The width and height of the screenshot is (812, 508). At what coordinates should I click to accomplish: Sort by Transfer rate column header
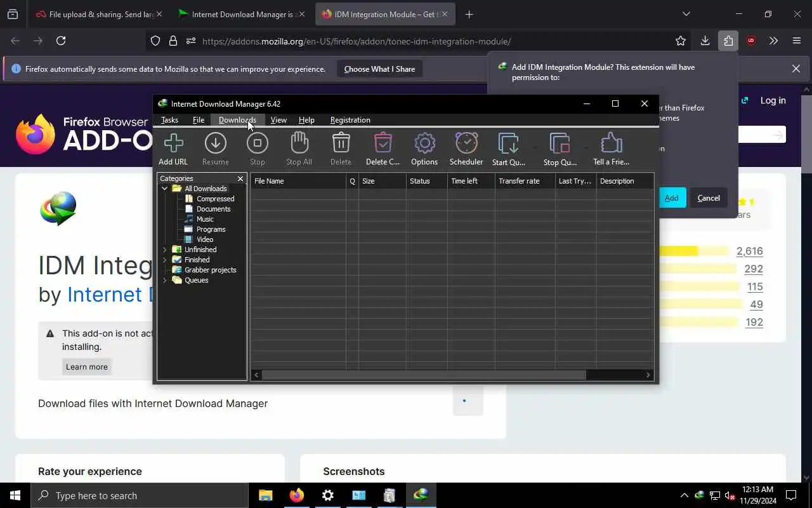click(525, 181)
